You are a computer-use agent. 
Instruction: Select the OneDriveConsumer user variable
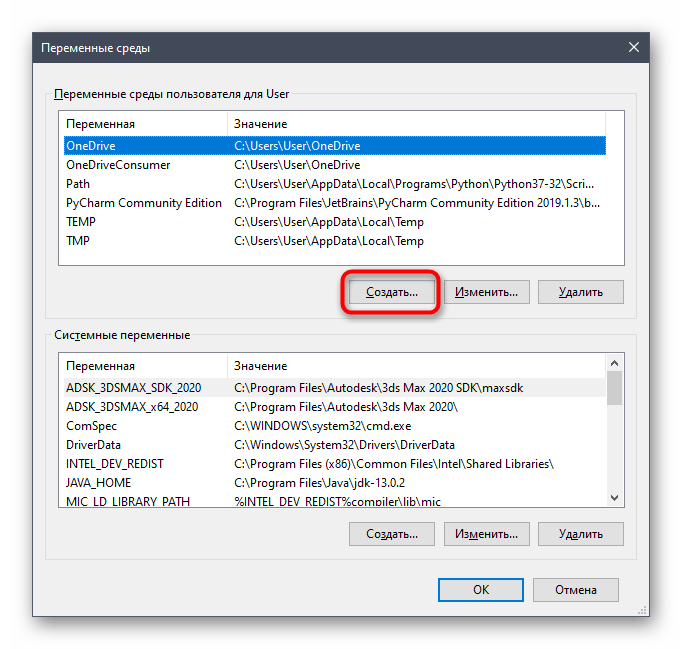(x=118, y=165)
